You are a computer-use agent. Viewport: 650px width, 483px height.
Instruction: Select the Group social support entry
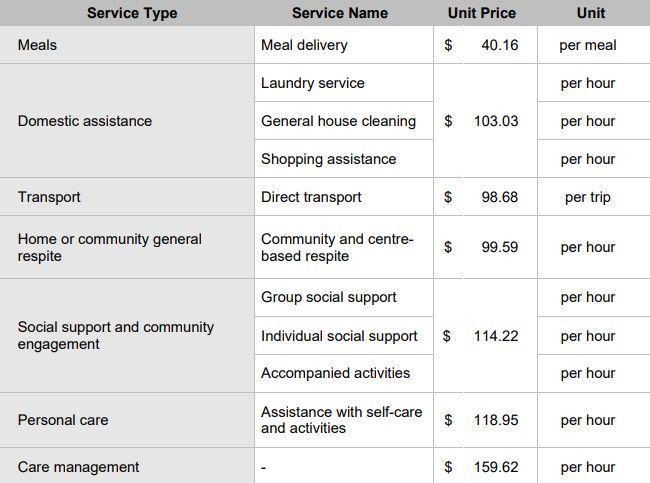329,297
